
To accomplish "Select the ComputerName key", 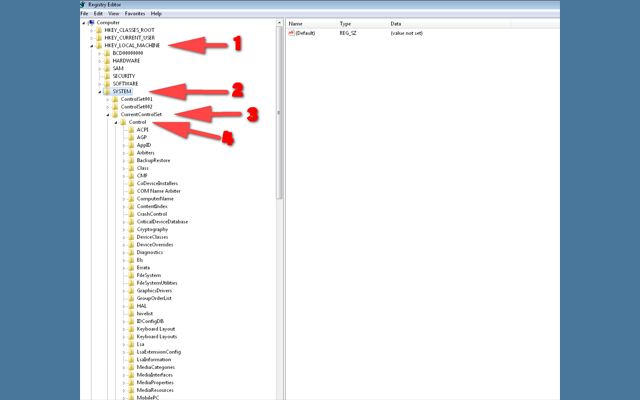I will (155, 199).
